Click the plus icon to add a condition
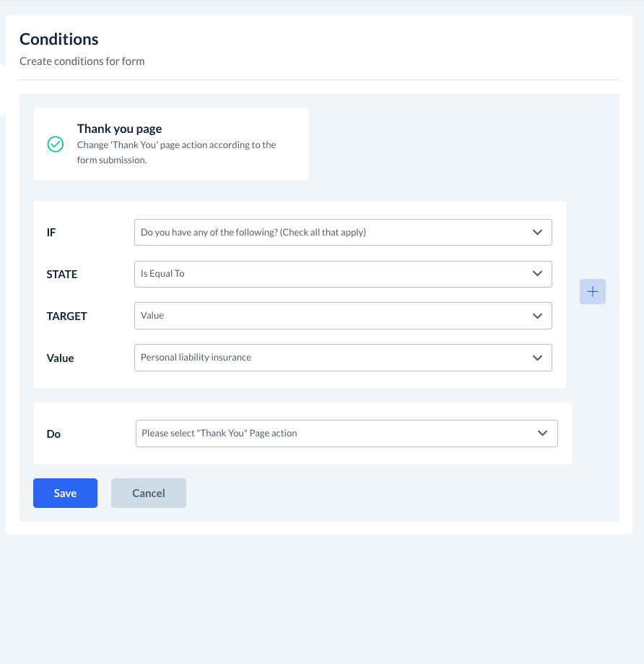 point(592,291)
